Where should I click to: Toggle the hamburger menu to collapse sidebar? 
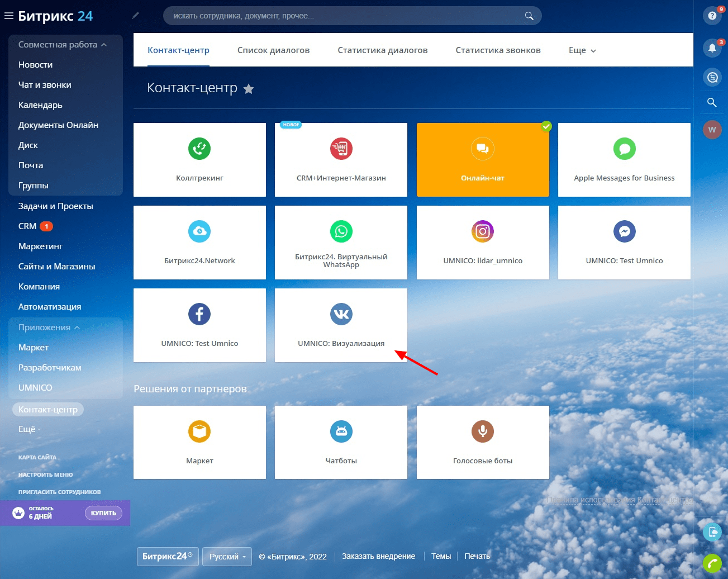9,16
